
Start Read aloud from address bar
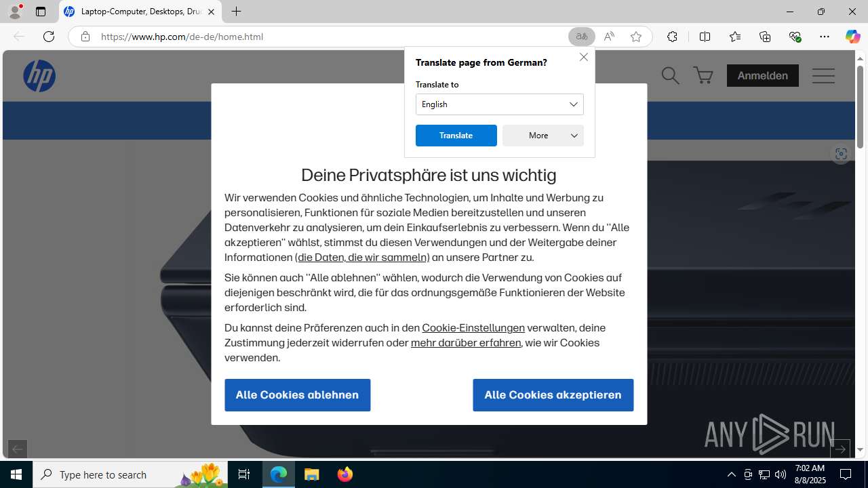[609, 37]
